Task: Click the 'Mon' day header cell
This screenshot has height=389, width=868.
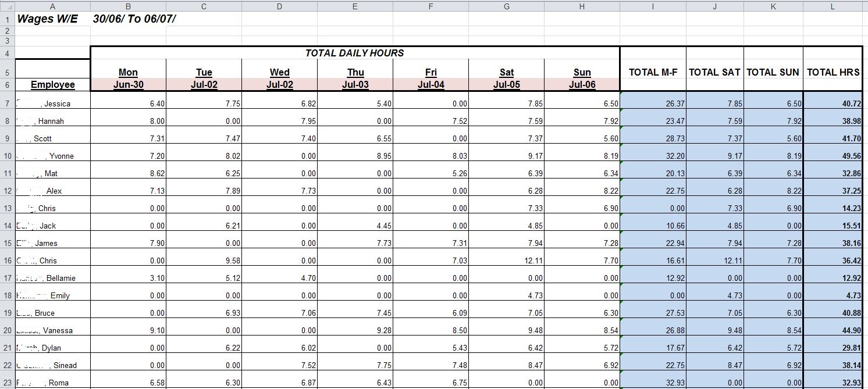Action: (x=128, y=72)
